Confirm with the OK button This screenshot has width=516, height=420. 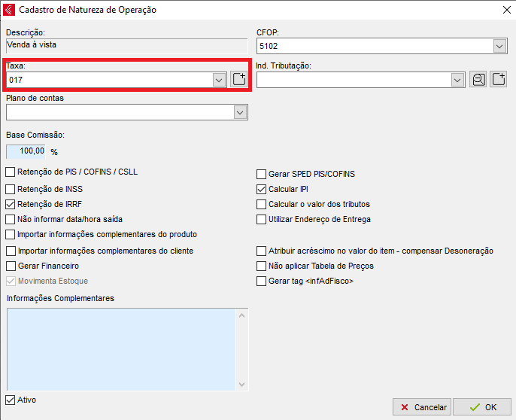[x=481, y=407]
